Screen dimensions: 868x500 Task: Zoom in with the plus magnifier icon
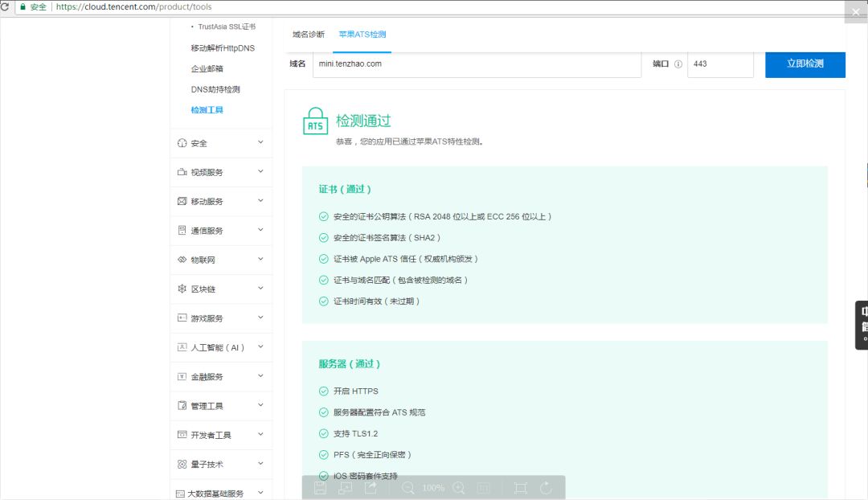point(459,488)
